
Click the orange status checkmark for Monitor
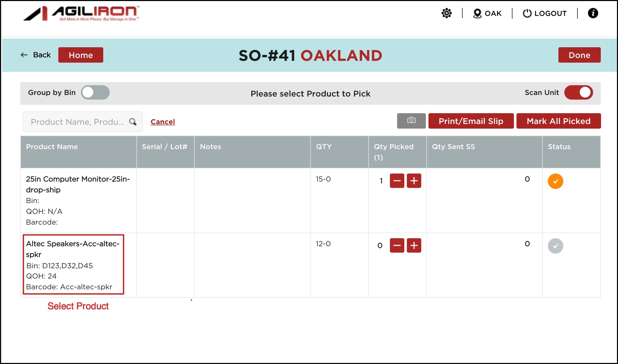pyautogui.click(x=555, y=181)
